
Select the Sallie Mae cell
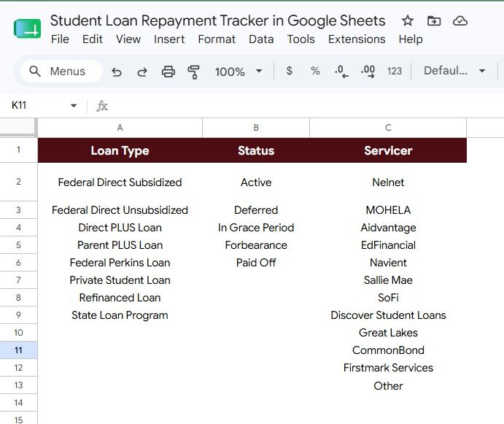coord(388,280)
